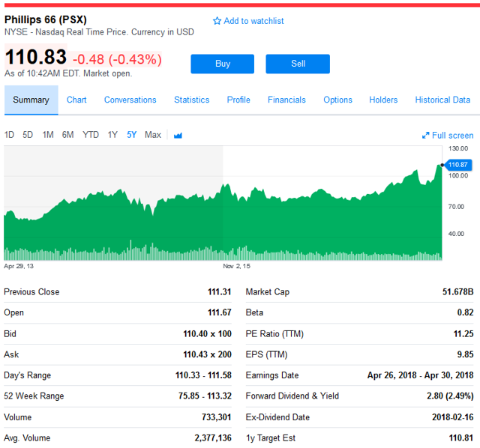Screen dimensions: 480x448
Task: Click the Volume value 733,301
Action: click(216, 417)
